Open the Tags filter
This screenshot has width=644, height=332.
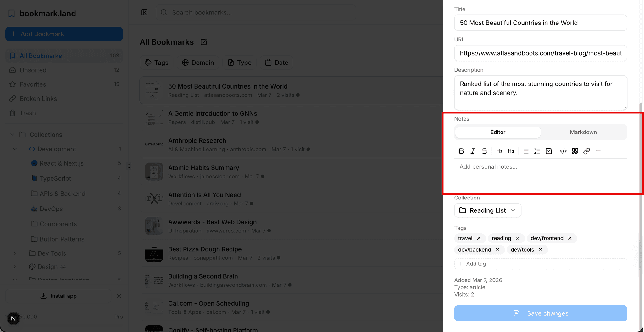click(157, 63)
